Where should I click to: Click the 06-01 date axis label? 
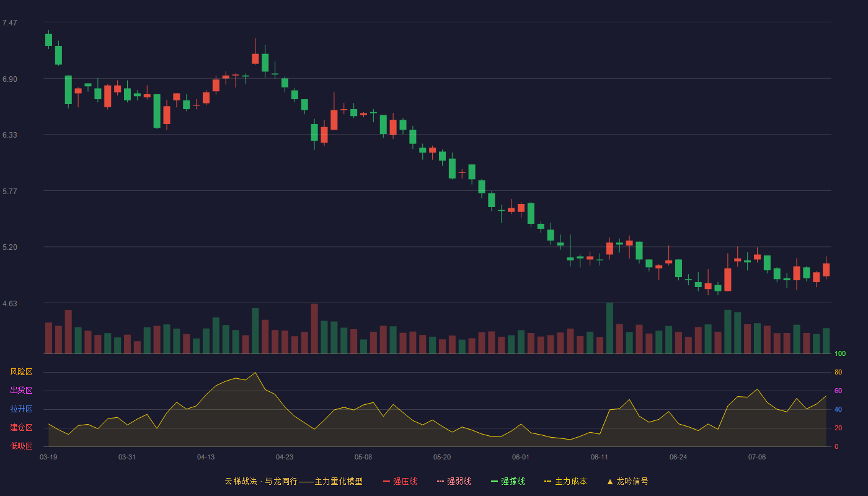(521, 457)
